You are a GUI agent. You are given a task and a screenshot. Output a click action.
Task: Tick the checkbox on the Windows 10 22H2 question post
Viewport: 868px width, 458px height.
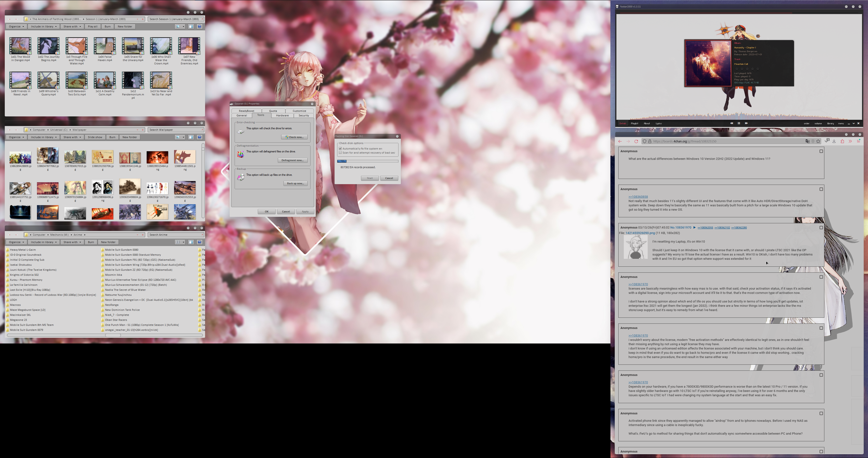click(821, 151)
